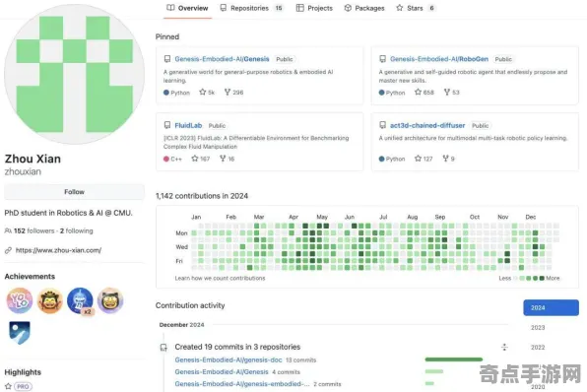Click the YOLO achievement badge
This screenshot has height=392, width=587.
(x=20, y=300)
